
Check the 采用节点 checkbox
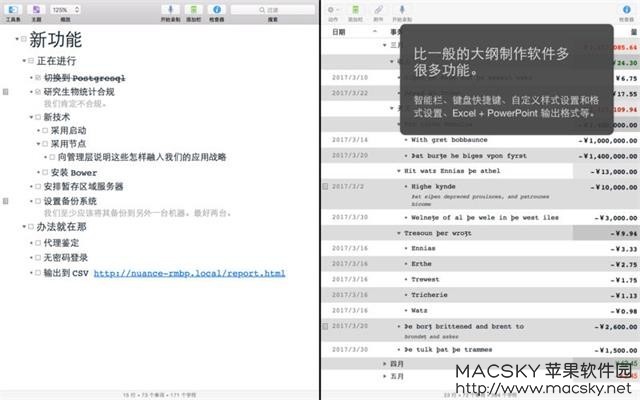pyautogui.click(x=45, y=144)
